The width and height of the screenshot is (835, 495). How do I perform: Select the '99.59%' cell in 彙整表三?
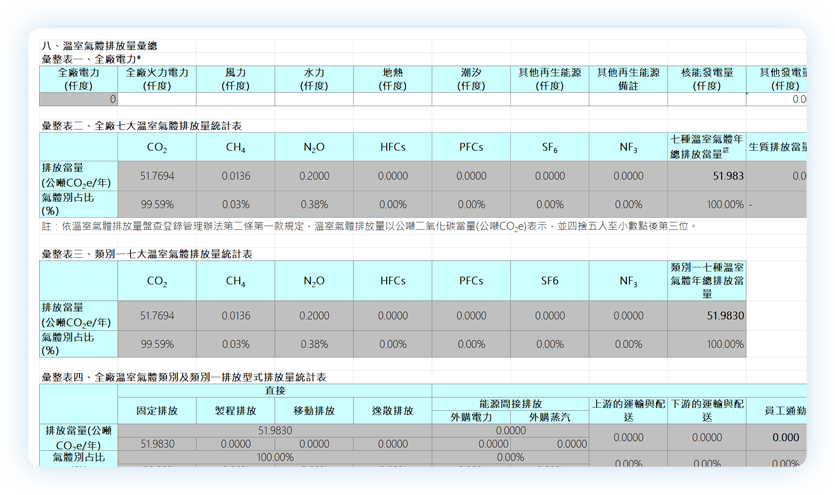(x=157, y=344)
